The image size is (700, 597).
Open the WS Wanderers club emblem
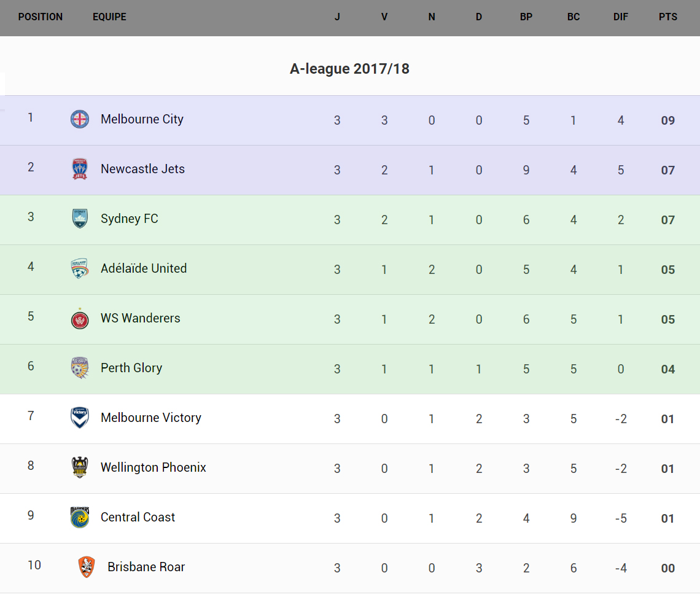point(80,319)
